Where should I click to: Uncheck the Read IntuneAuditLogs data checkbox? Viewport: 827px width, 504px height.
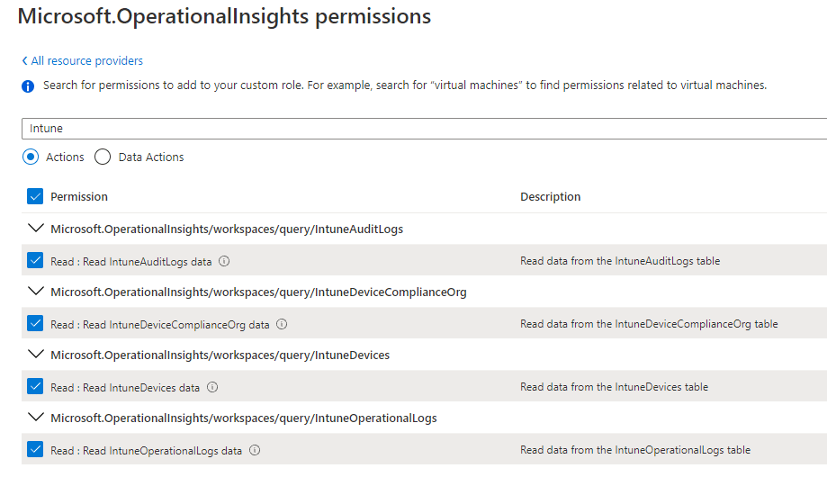tap(35, 260)
